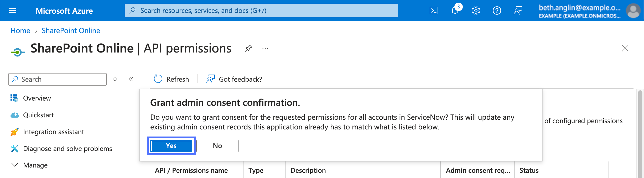
Task: Go to SharePoint Online breadcrumb
Action: pos(71,30)
